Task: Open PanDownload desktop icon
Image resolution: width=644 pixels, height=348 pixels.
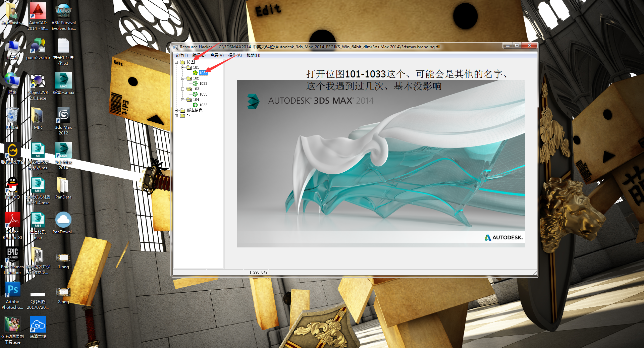Action: [63, 223]
